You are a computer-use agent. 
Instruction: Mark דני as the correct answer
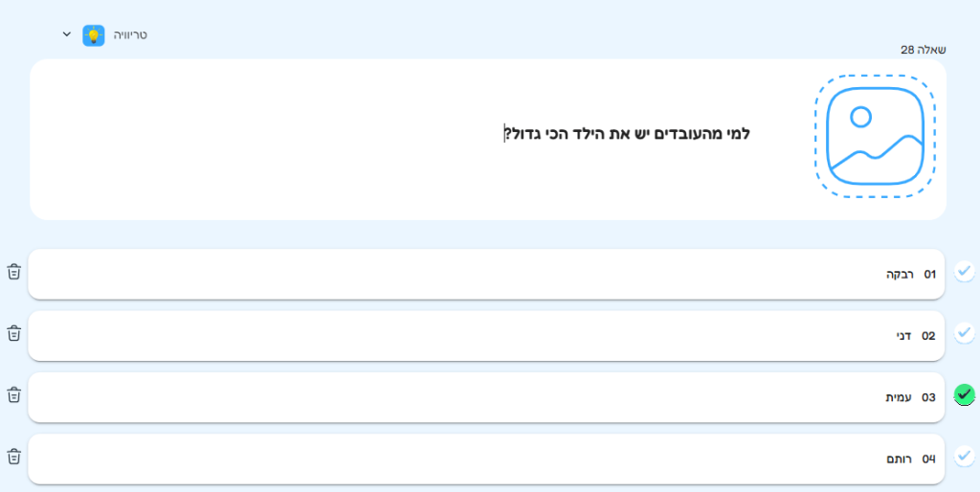coord(964,333)
